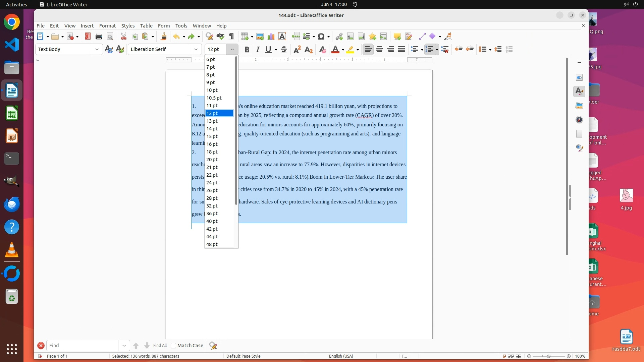This screenshot has width=644, height=362.
Task: Click the Strikethrough icon
Action: coord(284,50)
